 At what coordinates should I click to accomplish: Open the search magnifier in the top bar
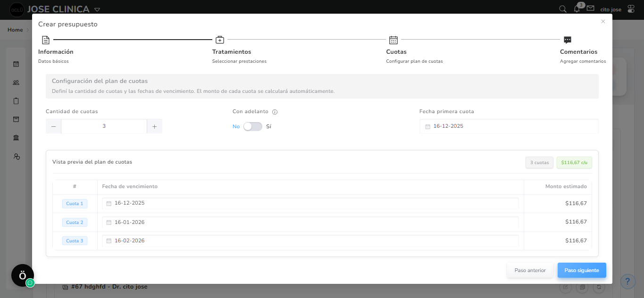point(562,9)
